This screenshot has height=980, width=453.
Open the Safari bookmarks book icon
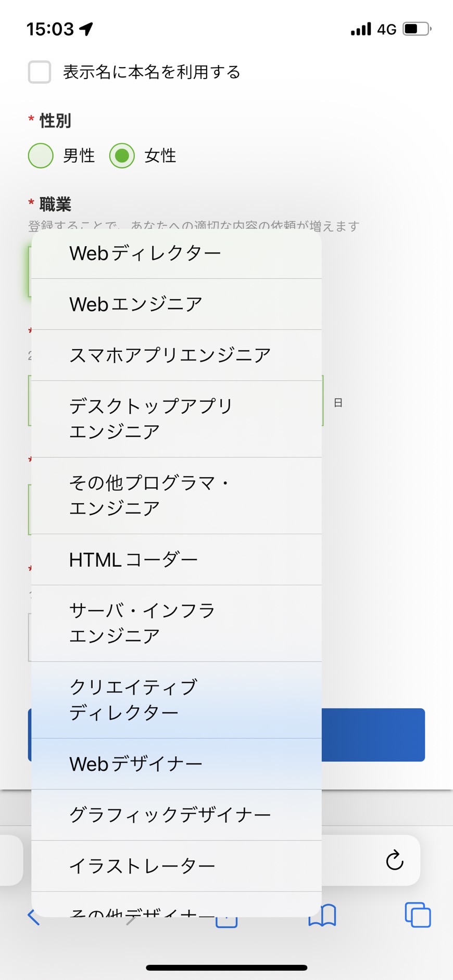click(322, 915)
